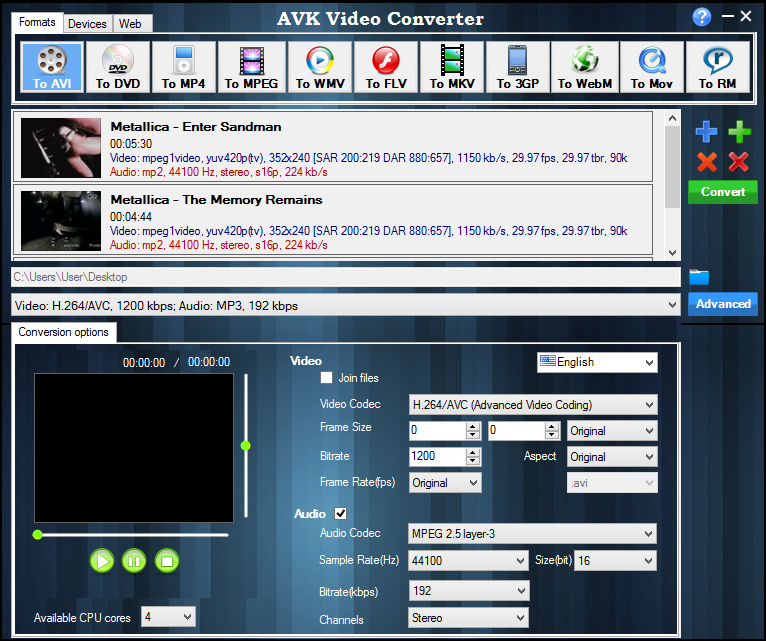The width and height of the screenshot is (766, 641).
Task: Click the output path field
Action: click(345, 277)
